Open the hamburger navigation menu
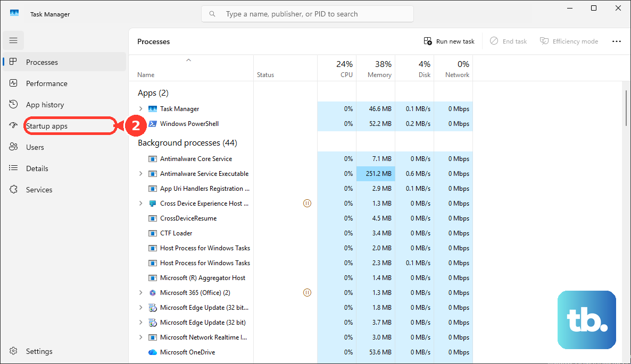631x364 pixels. pos(13,40)
